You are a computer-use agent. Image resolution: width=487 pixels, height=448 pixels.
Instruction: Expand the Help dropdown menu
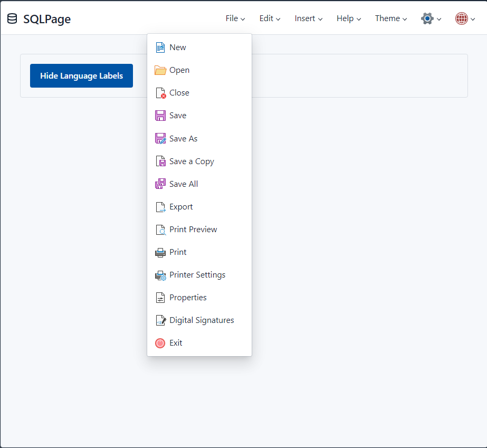pos(348,18)
